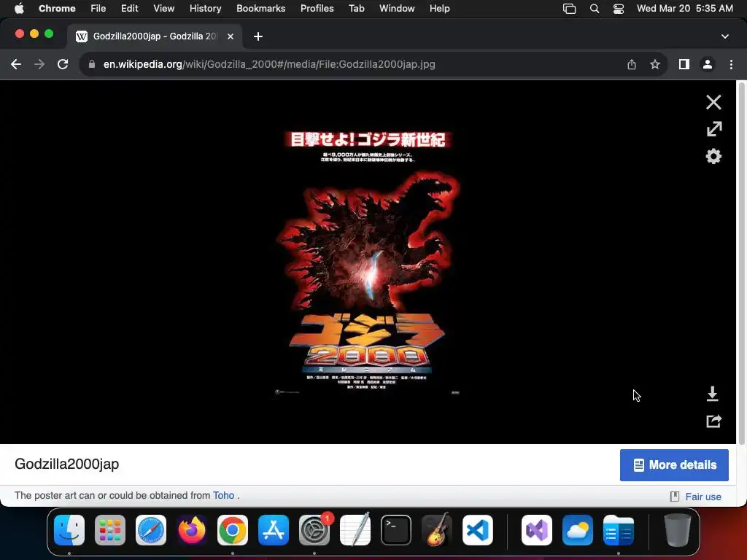This screenshot has width=747, height=560.
Task: Open Chrome profile menu
Action: click(708, 64)
